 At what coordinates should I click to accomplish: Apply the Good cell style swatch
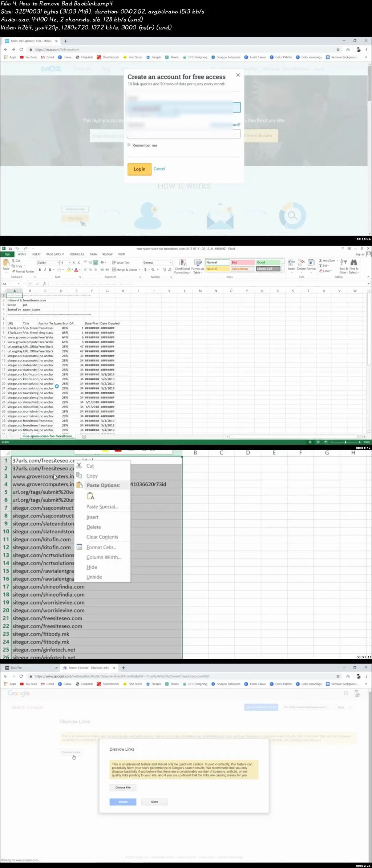pos(268,262)
